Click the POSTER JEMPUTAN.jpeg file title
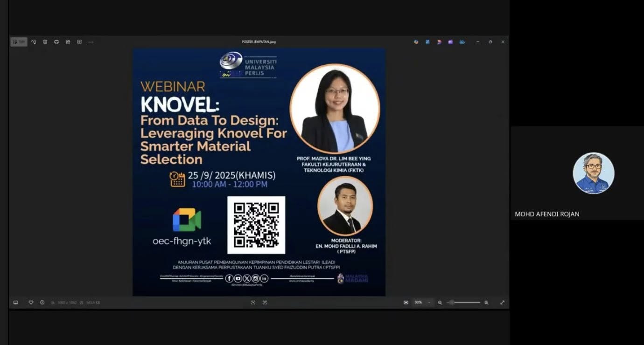The height and width of the screenshot is (345, 644). click(259, 42)
